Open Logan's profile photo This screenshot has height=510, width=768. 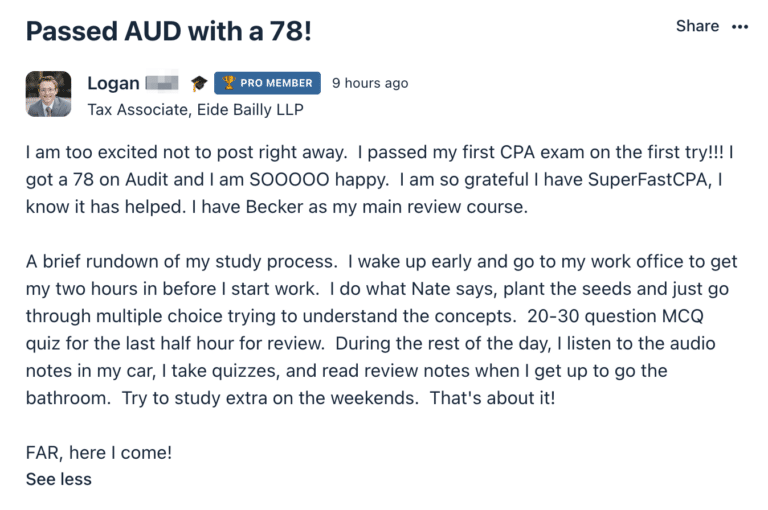(x=48, y=94)
